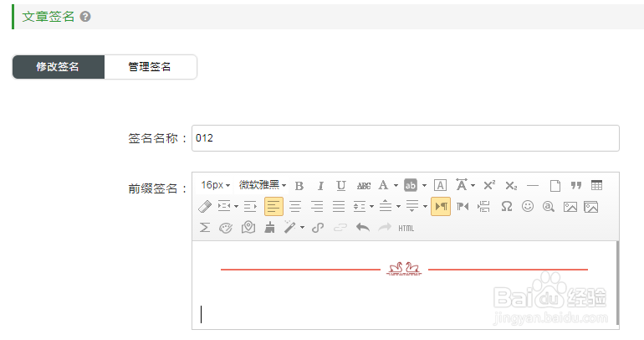This screenshot has height=340, width=644.
Task: Click the letter spacing icon
Action: [462, 185]
